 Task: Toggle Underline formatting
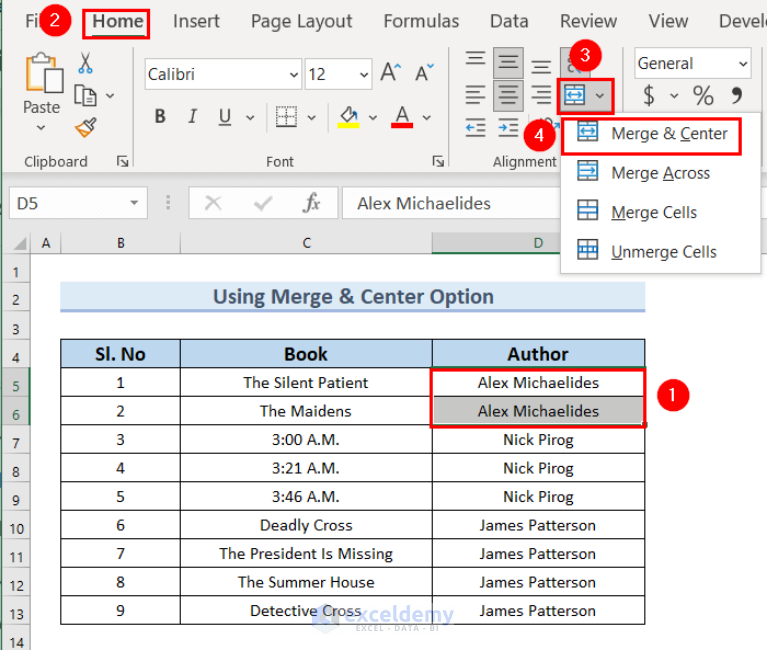coord(225,117)
